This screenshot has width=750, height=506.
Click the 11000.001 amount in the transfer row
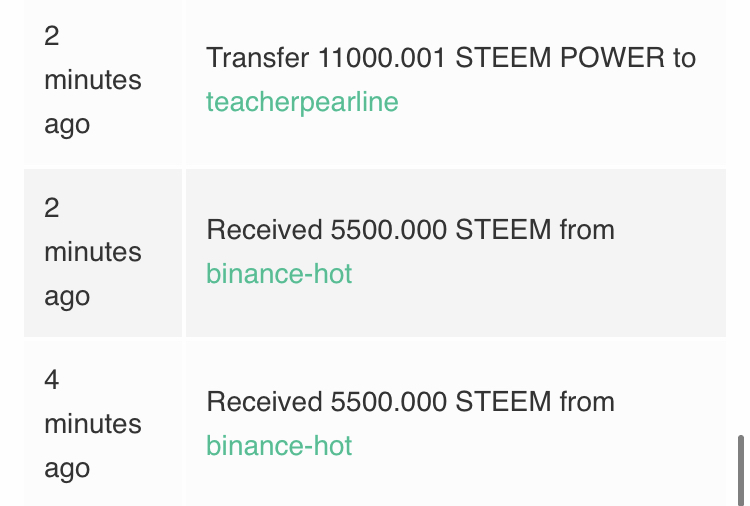(x=382, y=58)
